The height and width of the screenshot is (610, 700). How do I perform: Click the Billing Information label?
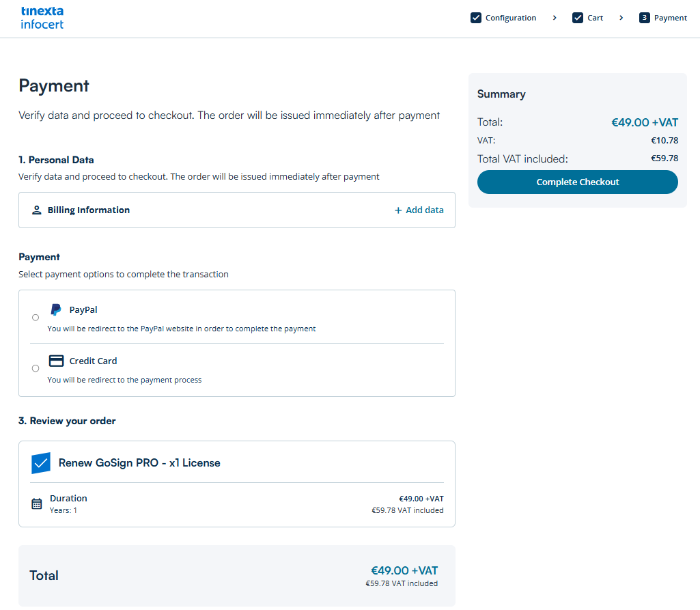tap(89, 210)
